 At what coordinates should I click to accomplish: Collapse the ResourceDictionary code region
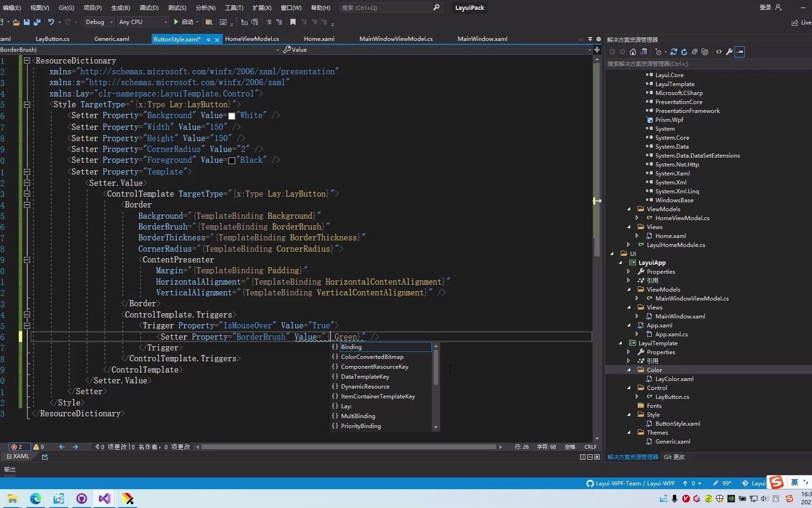[27, 61]
